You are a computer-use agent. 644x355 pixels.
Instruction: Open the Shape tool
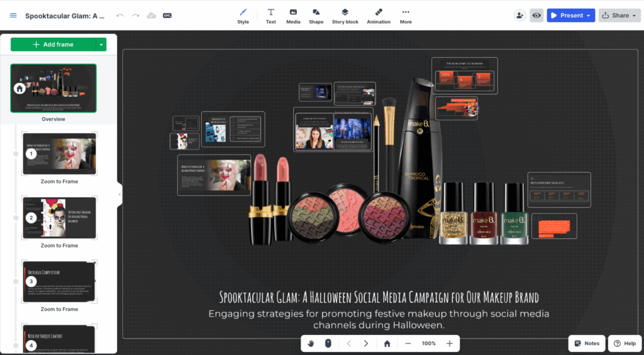[316, 16]
